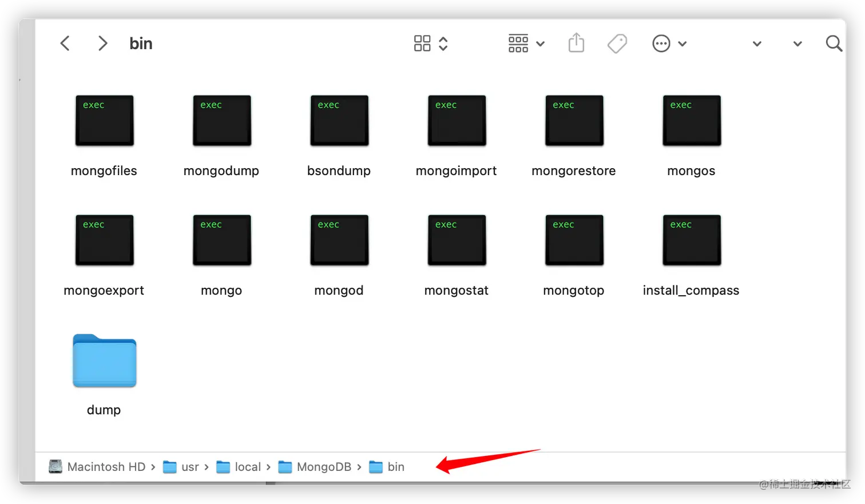Image resolution: width=865 pixels, height=504 pixels.
Task: Click the mongodump file name label
Action: pos(221,171)
